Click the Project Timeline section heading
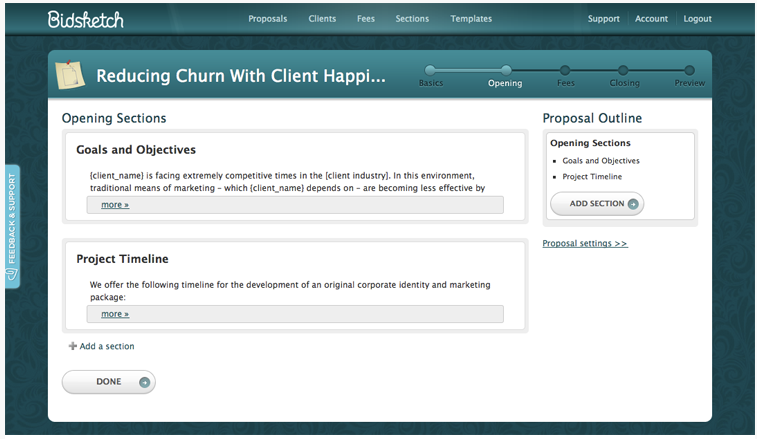The image size is (757, 439). (x=122, y=259)
